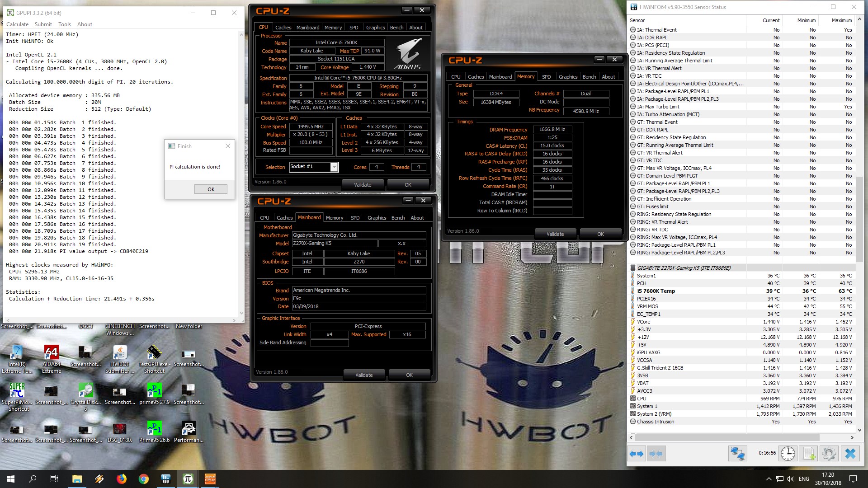Open Graphics tab in Memory CPU-Z window
The image size is (868, 488).
(x=568, y=77)
